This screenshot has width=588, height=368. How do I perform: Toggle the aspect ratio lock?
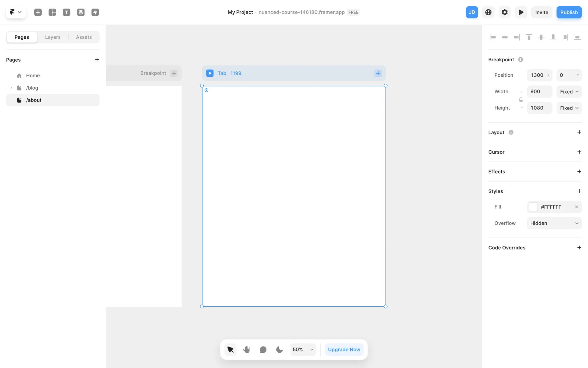coord(521,100)
